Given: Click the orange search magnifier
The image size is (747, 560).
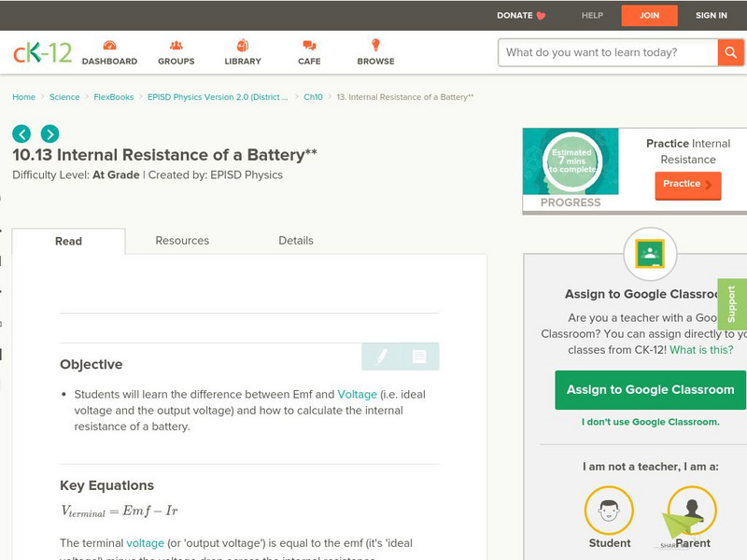Looking at the screenshot, I should 728,52.
